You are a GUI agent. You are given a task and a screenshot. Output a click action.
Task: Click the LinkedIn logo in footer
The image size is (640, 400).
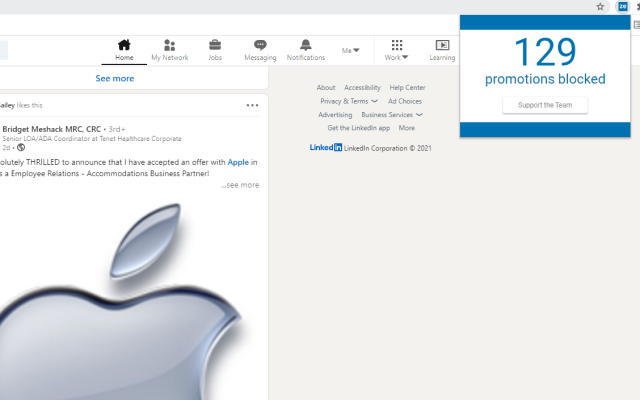point(326,147)
